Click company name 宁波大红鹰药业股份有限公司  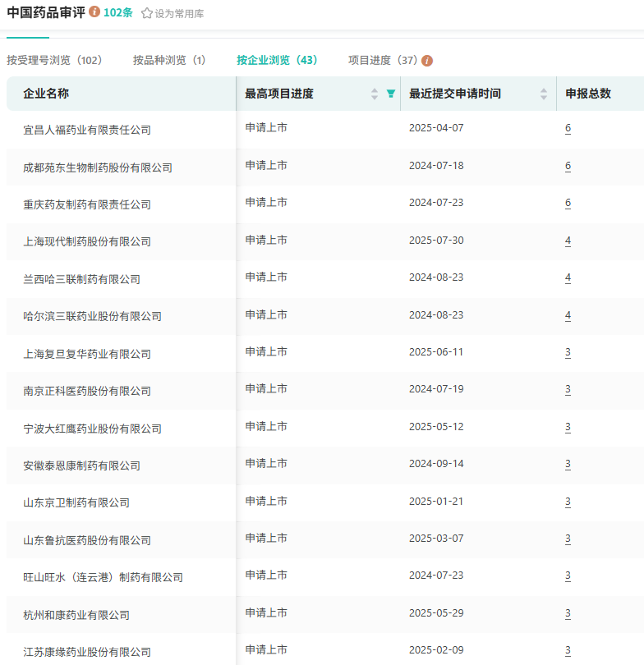(93, 429)
